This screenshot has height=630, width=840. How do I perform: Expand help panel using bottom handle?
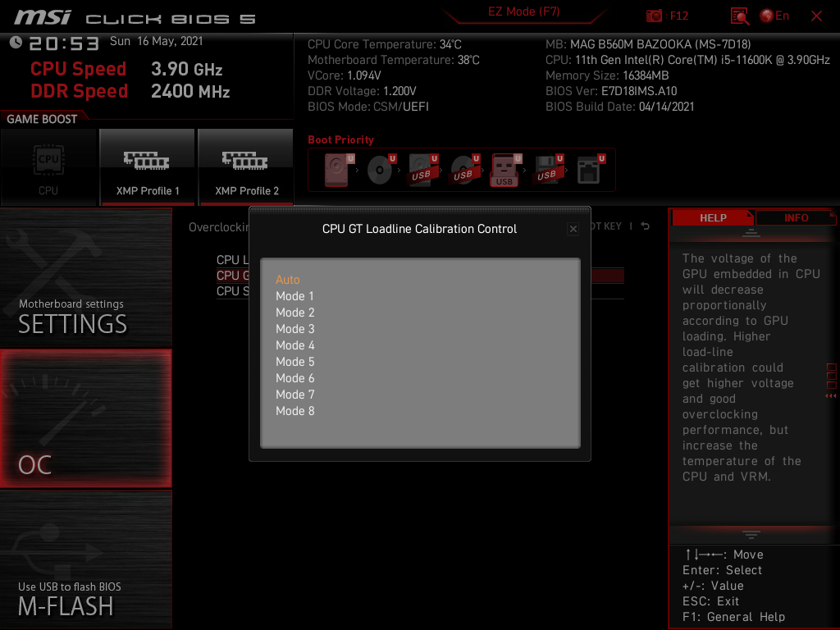751,534
